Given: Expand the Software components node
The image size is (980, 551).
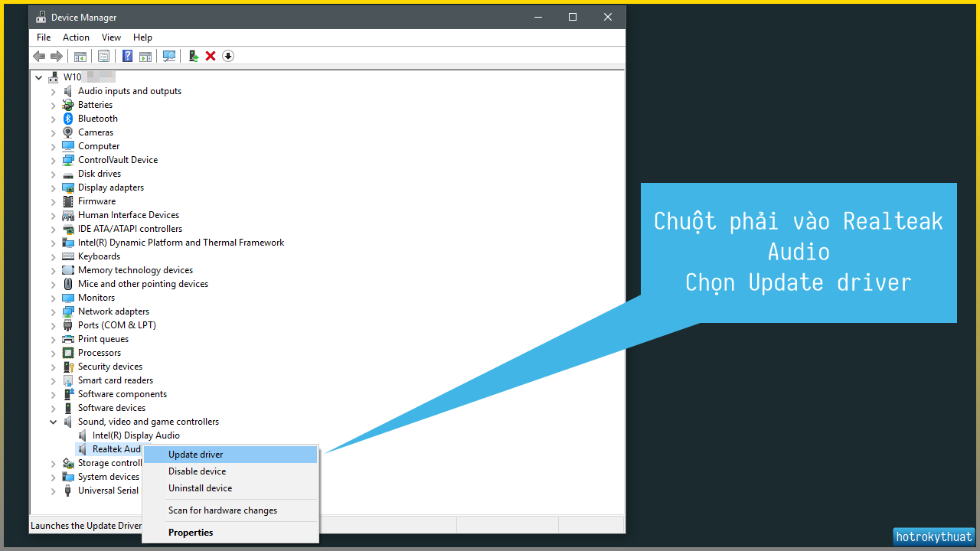Looking at the screenshot, I should (54, 394).
